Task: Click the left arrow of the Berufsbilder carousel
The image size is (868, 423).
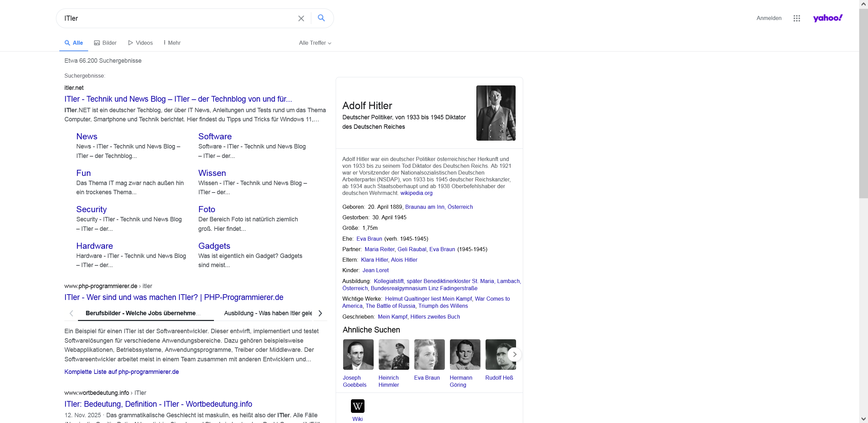Action: point(71,313)
